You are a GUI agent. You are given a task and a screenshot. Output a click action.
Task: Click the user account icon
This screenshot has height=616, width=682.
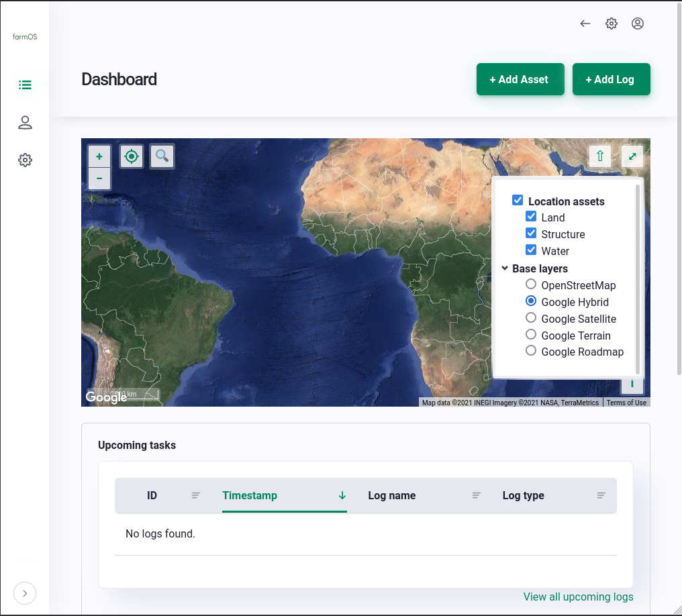(x=637, y=23)
